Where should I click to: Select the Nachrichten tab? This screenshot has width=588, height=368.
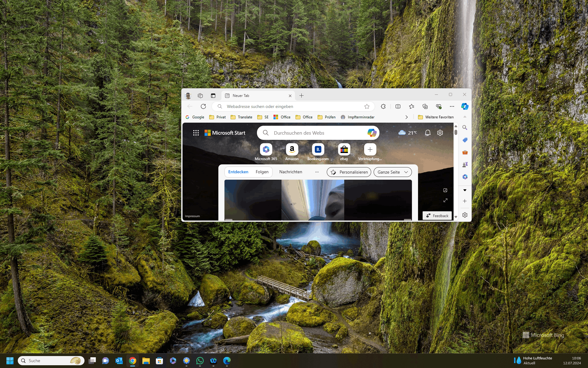point(290,172)
